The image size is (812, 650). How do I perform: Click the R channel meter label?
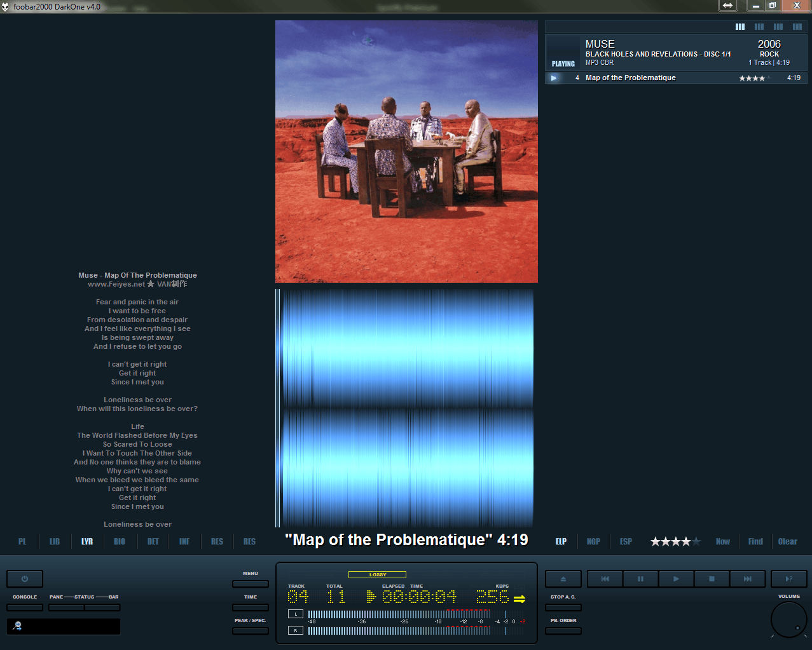point(296,630)
